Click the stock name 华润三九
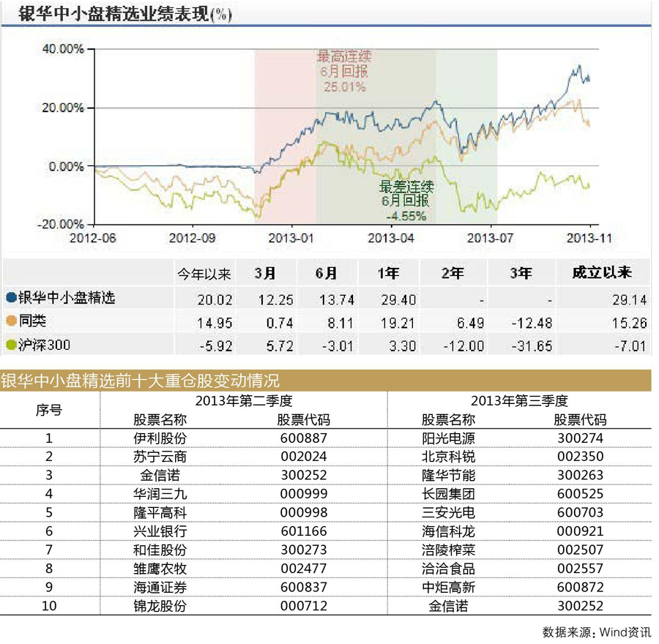 tap(160, 494)
